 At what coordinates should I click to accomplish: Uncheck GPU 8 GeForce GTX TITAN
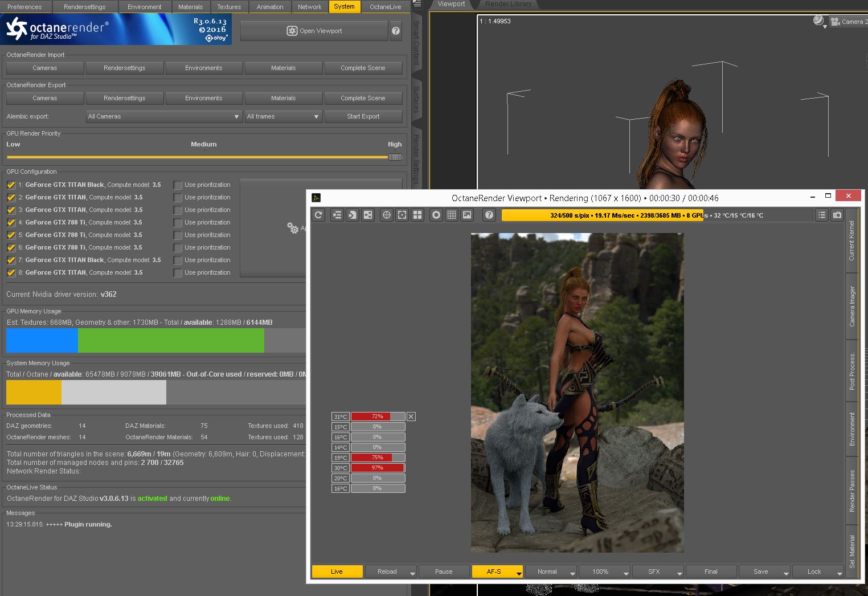click(x=11, y=272)
